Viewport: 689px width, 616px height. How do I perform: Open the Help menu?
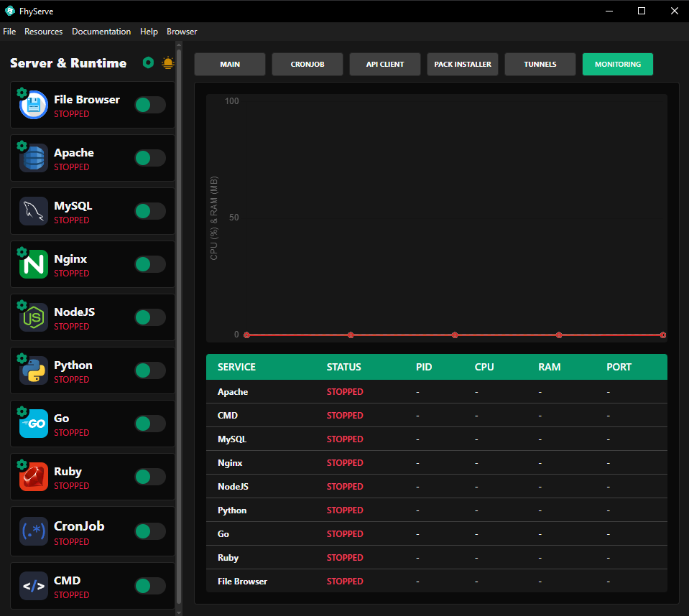149,32
